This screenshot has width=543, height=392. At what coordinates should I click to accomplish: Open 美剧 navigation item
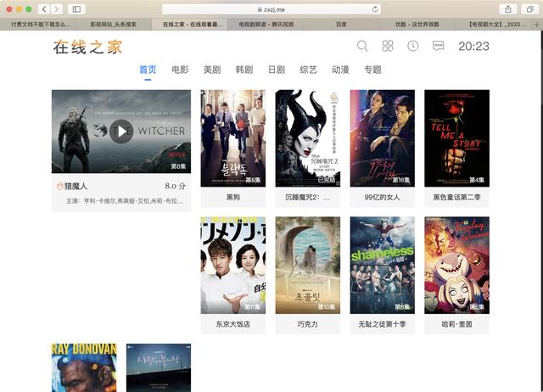(212, 70)
